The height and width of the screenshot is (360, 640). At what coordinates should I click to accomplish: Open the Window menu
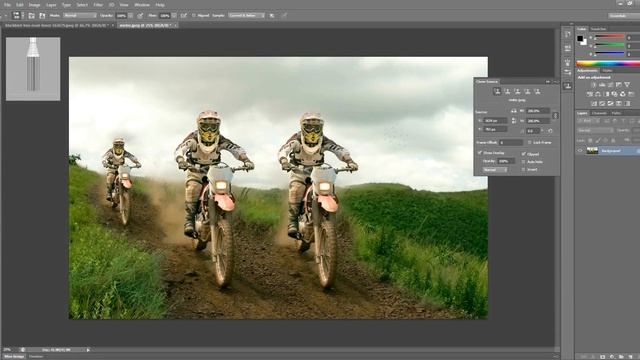point(142,5)
